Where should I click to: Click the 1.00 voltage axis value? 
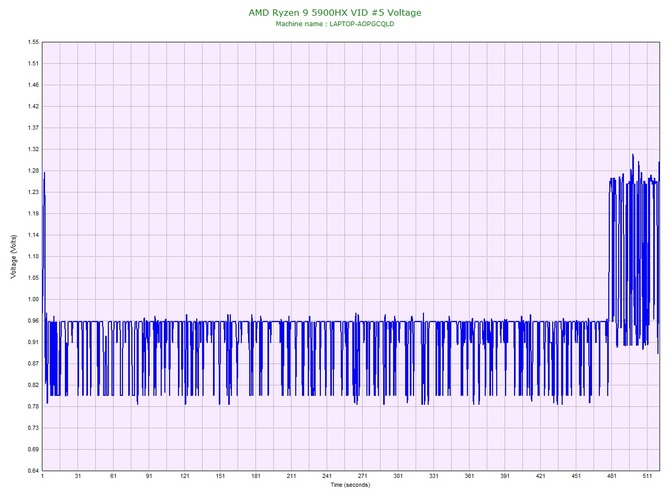pyautogui.click(x=33, y=299)
